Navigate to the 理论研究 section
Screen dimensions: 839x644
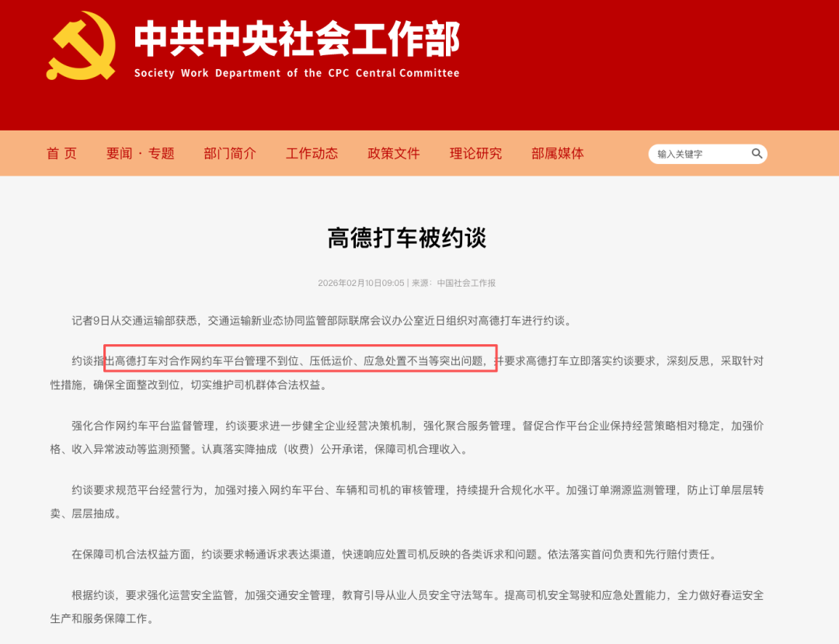coord(475,154)
